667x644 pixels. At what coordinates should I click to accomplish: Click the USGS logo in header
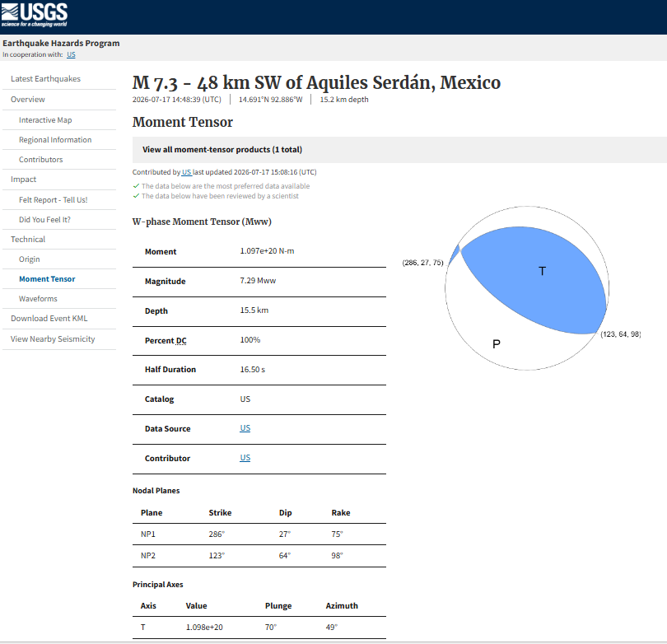click(x=34, y=15)
